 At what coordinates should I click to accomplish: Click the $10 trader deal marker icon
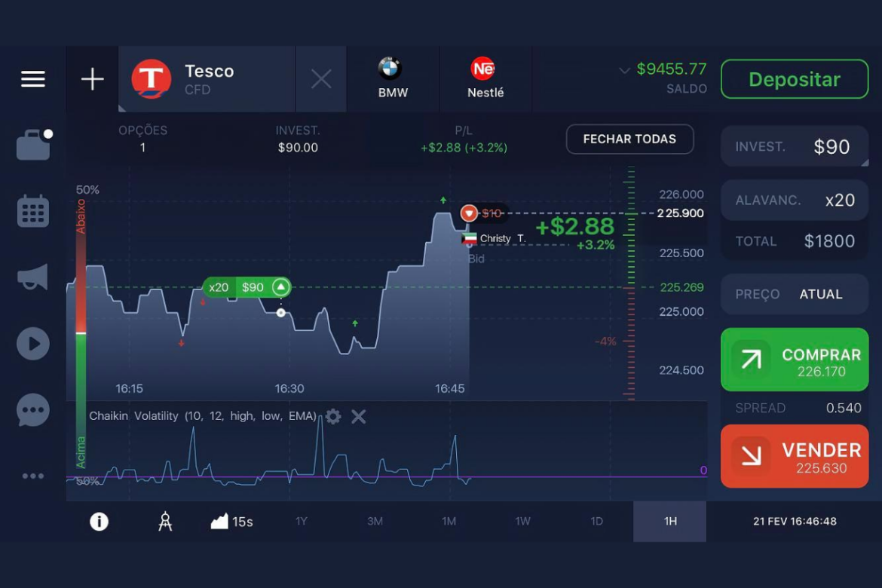469,213
